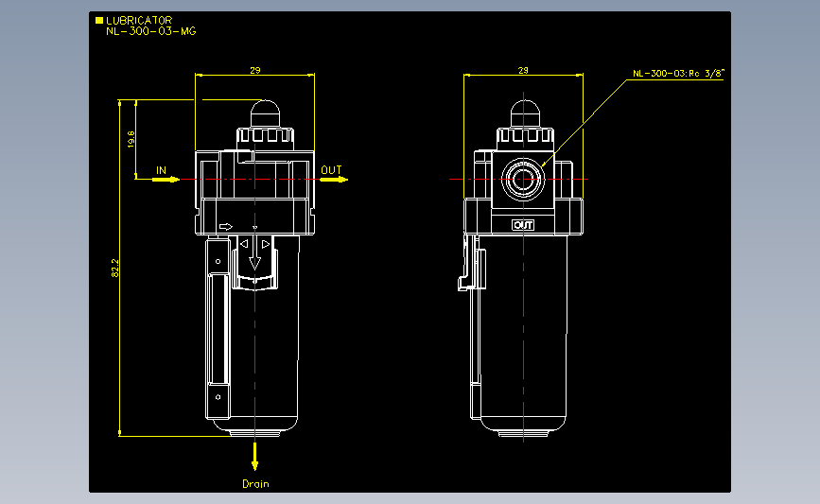This screenshot has height=504, width=820.
Task: Click the boxed OUT marking in right view
Action: point(523,225)
